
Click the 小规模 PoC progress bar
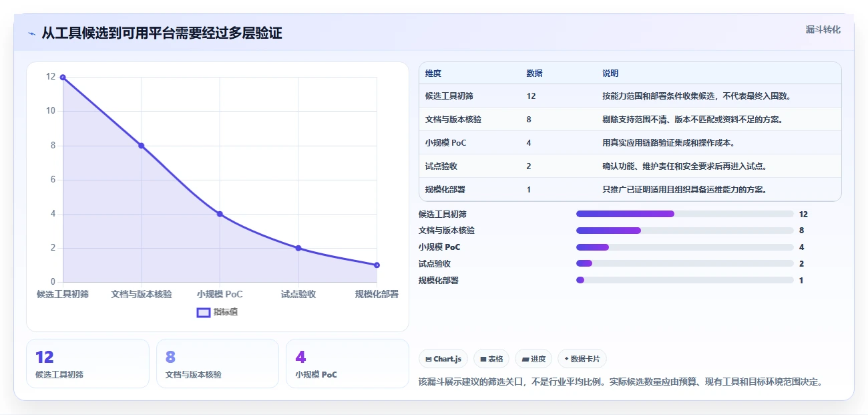pos(684,247)
